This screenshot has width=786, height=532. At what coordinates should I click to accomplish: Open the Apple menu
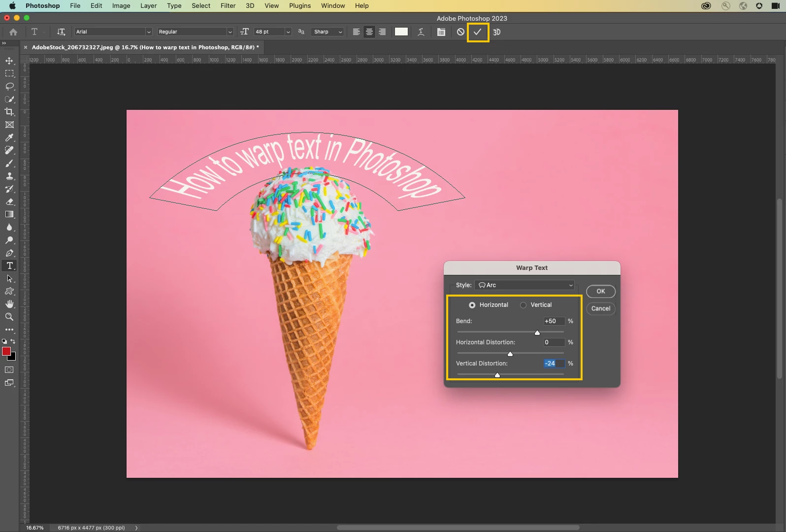click(x=13, y=6)
